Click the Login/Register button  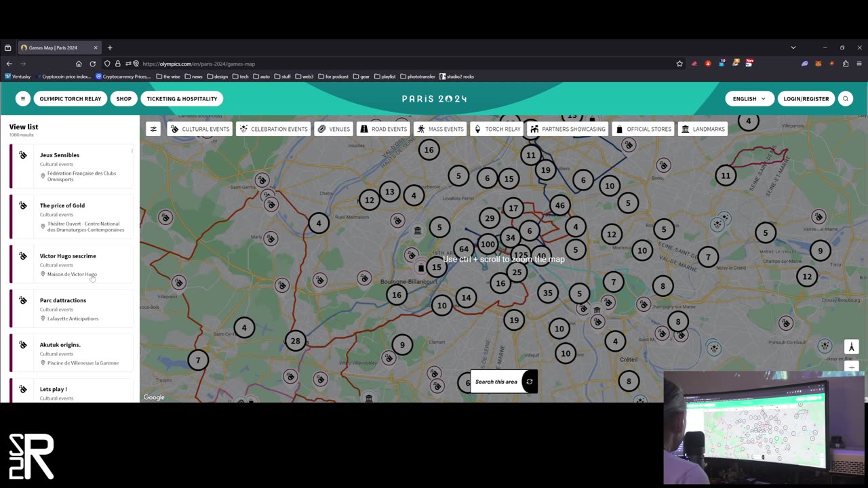point(806,99)
